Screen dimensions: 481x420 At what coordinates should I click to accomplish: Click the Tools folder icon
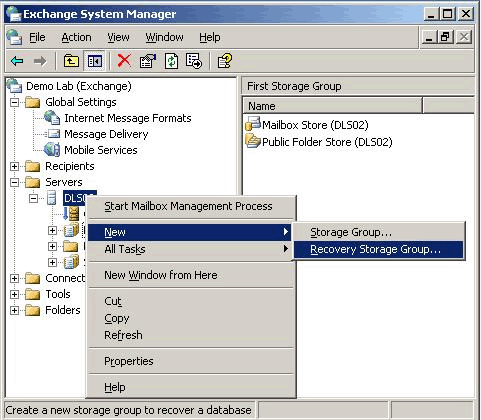pyautogui.click(x=33, y=294)
